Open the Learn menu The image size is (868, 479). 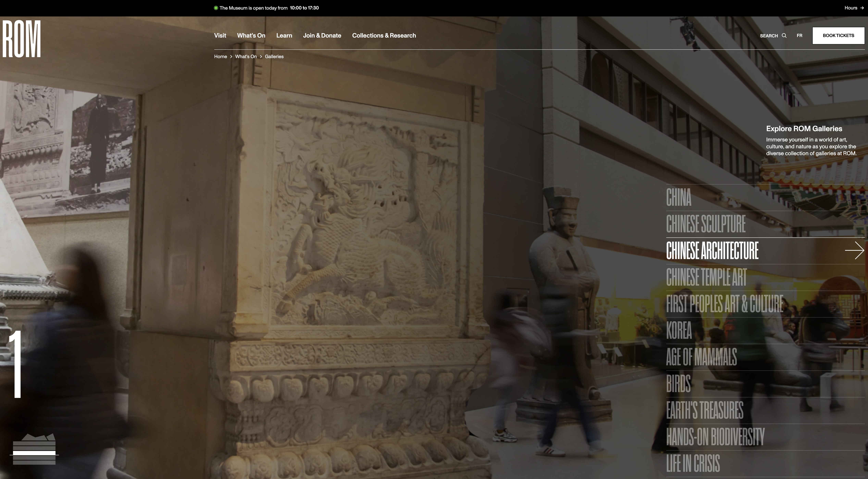pyautogui.click(x=284, y=35)
